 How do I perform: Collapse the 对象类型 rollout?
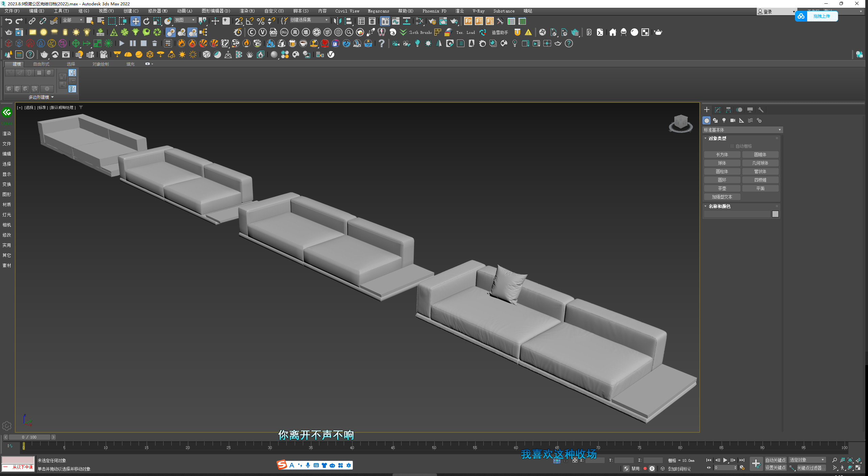[x=717, y=138]
